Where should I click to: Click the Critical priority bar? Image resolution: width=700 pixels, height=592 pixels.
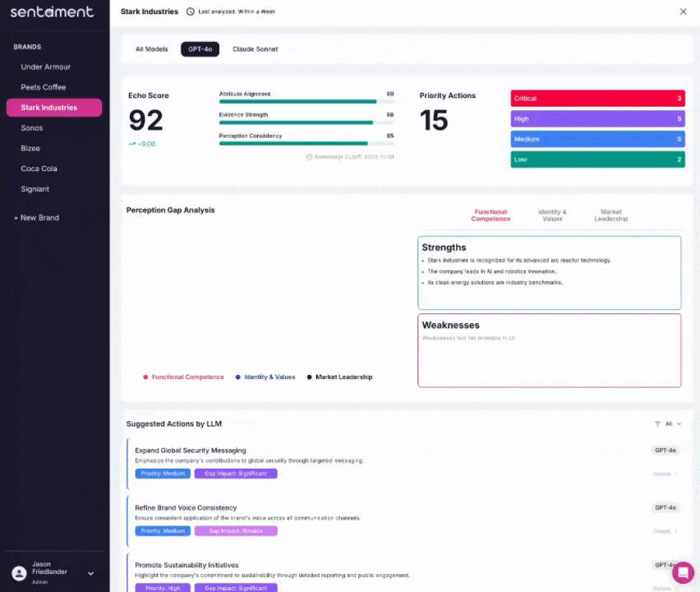coord(598,99)
